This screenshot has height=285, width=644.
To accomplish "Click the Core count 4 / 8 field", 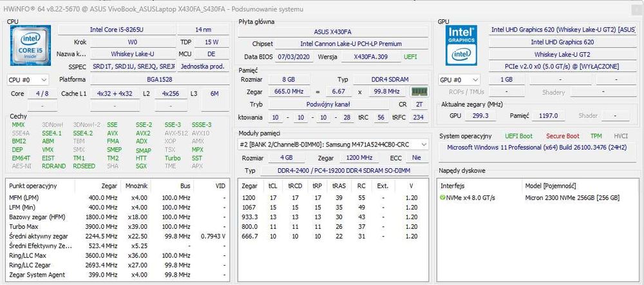I will pyautogui.click(x=42, y=93).
